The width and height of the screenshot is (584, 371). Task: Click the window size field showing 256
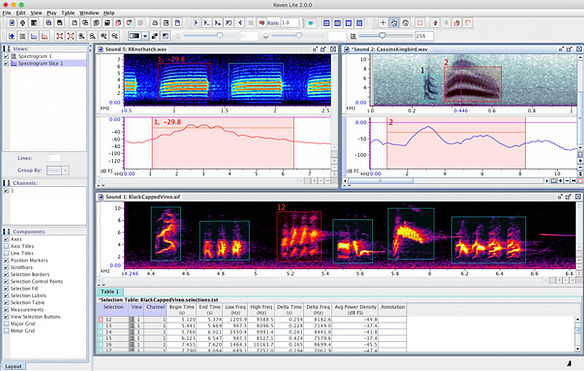[424, 36]
